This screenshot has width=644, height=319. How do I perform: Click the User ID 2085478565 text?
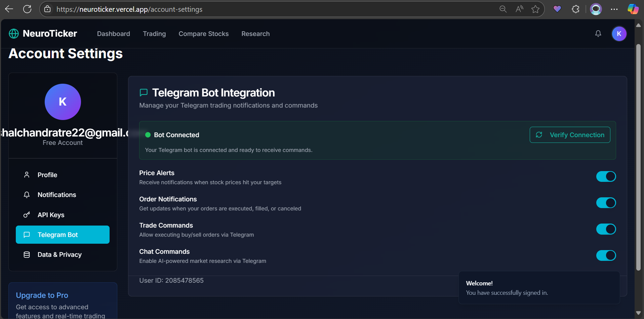[x=171, y=280]
